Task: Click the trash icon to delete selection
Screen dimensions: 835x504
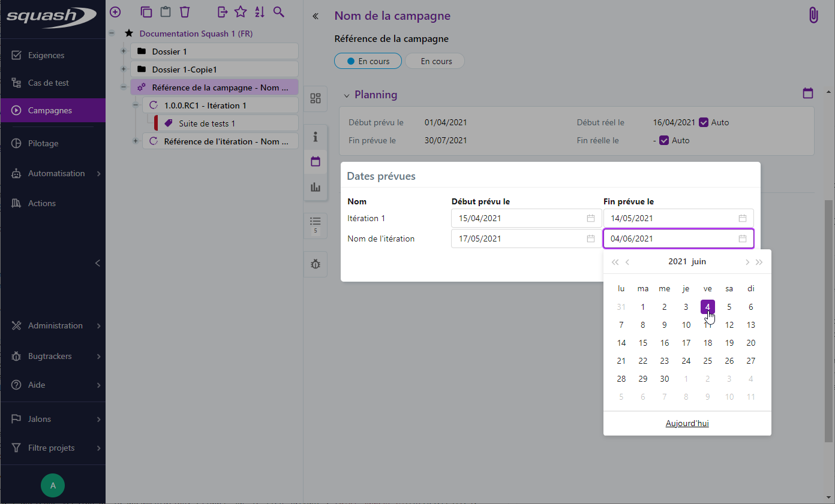Action: click(184, 11)
